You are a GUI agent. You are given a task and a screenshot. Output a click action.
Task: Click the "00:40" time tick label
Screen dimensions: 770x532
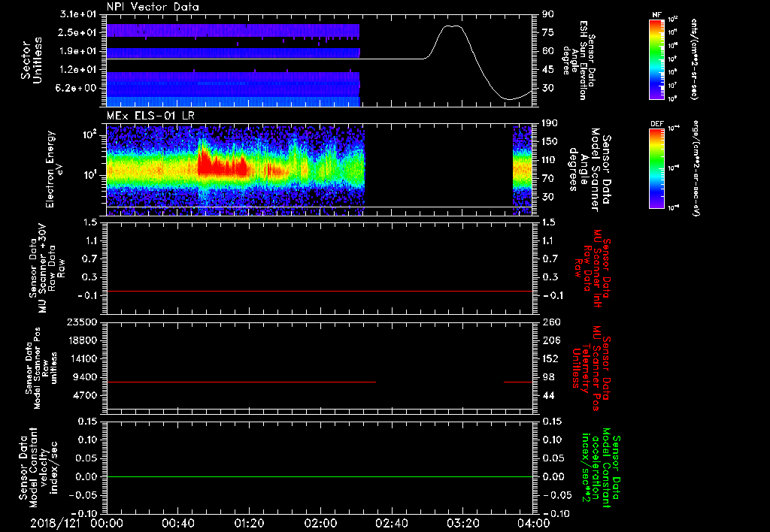click(x=177, y=523)
